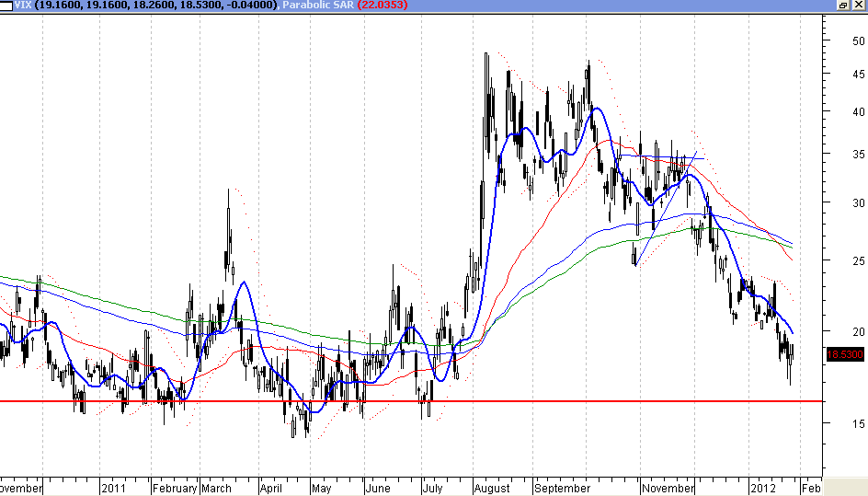Click the May date axis label

click(x=321, y=489)
